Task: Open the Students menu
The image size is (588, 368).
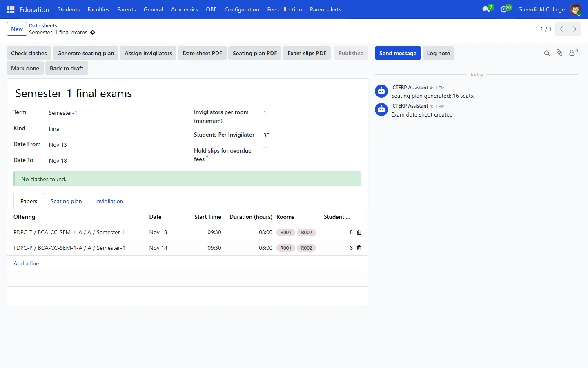Action: coord(69,9)
